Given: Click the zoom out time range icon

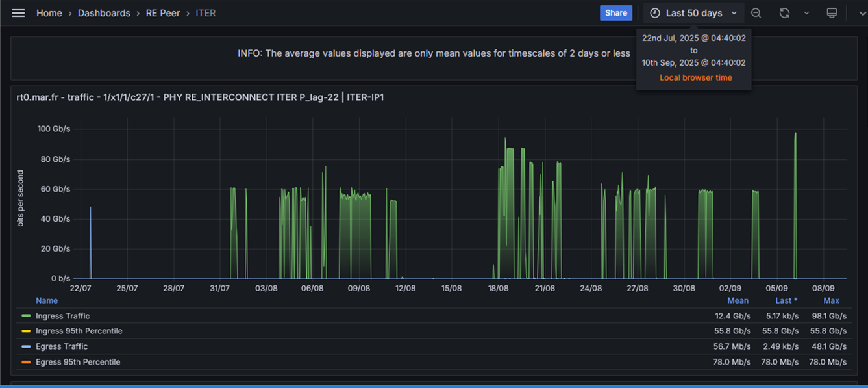Looking at the screenshot, I should click(756, 13).
